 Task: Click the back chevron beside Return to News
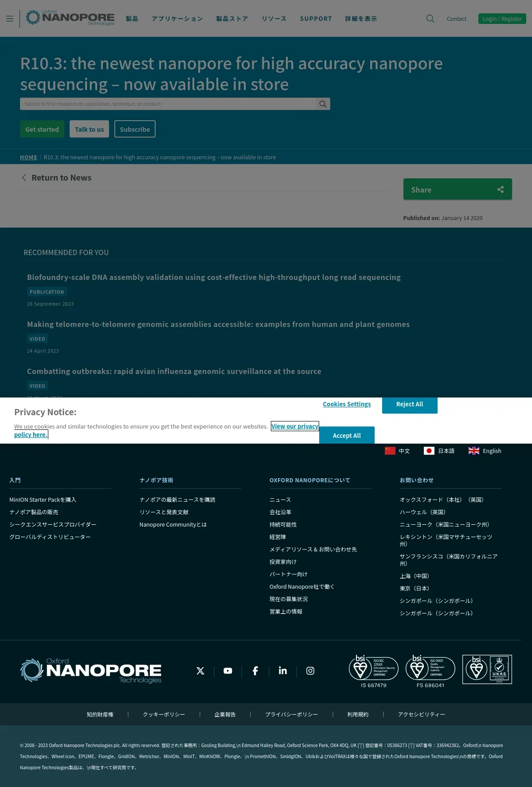(24, 177)
